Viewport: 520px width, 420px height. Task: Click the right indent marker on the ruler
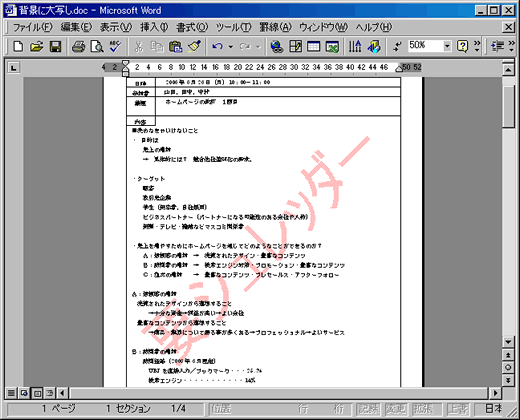tap(399, 69)
